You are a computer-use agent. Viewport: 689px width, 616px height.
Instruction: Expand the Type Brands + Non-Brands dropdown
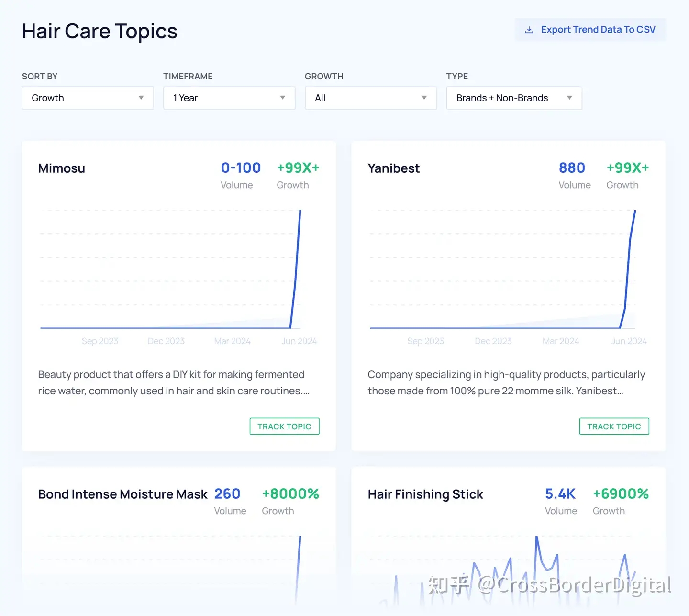point(513,98)
